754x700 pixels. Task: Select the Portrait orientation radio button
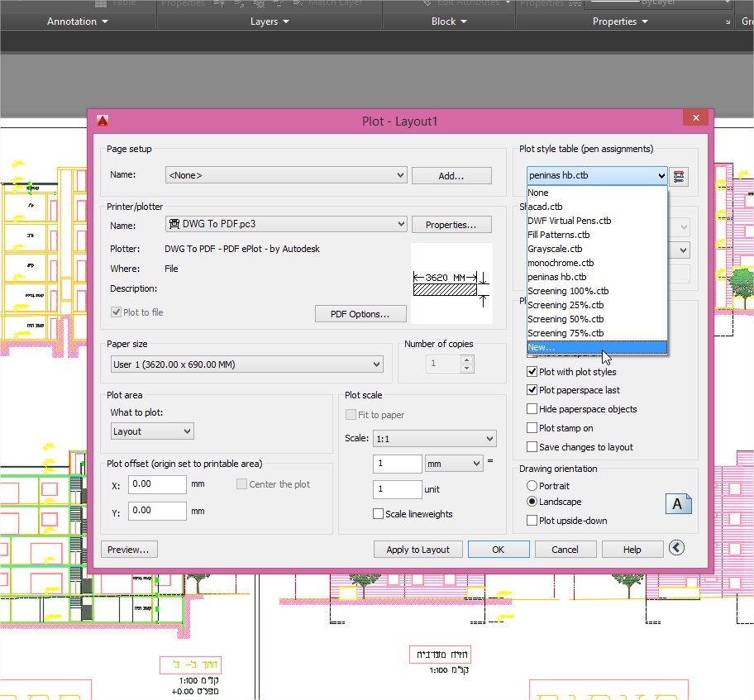click(532, 486)
